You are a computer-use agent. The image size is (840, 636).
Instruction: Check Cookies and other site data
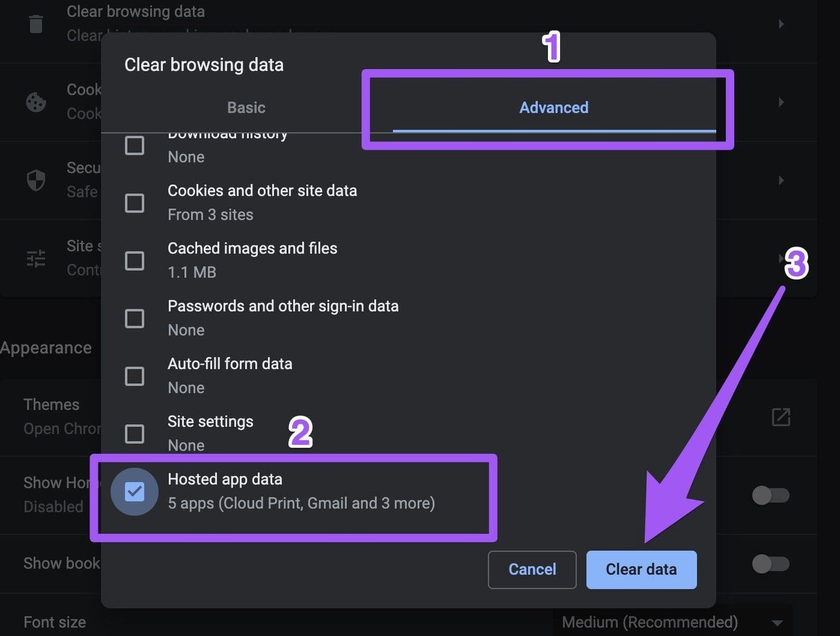[x=135, y=203]
